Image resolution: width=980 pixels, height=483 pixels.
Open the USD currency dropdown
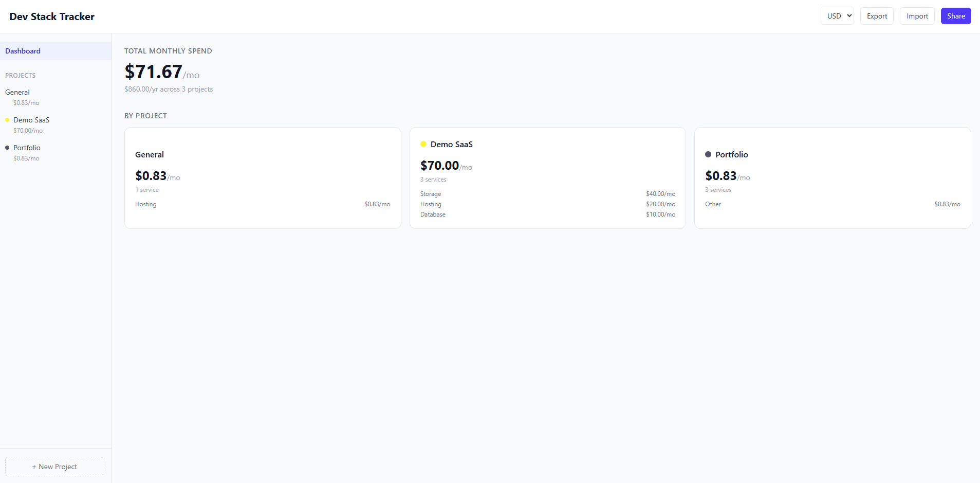coord(837,16)
